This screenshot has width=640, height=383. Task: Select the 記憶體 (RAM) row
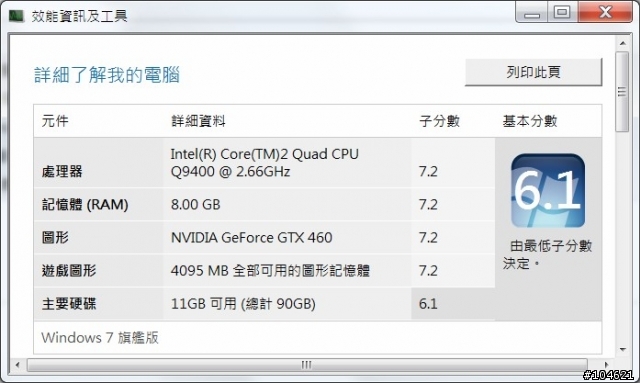(264, 204)
